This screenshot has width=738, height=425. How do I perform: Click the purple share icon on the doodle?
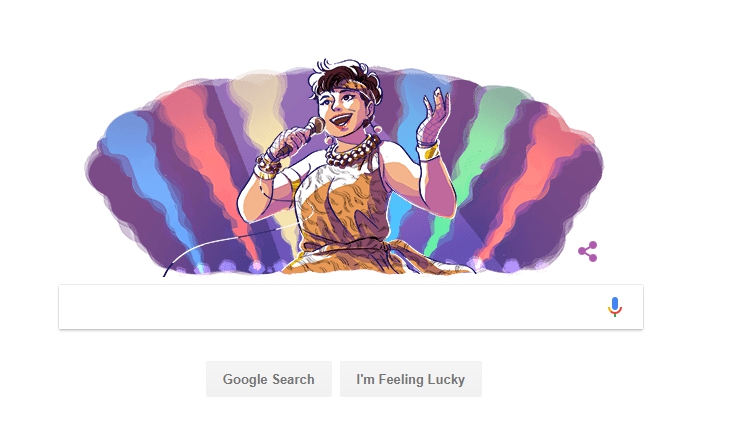click(x=588, y=252)
